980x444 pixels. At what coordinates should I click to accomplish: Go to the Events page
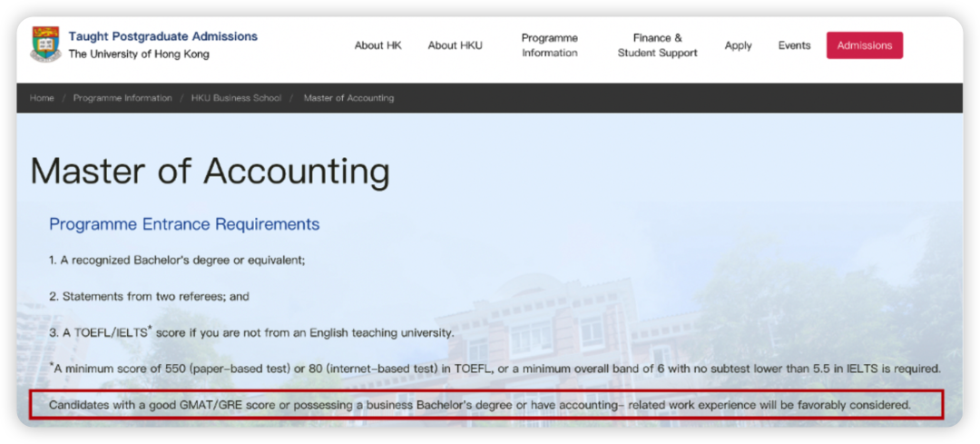(x=794, y=45)
